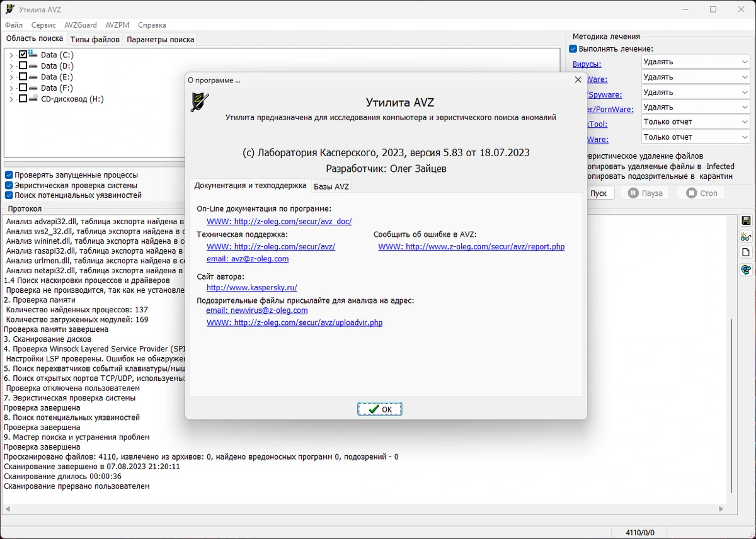Check the Data (D:) drive checkbox
756x539 pixels.
(23, 65)
